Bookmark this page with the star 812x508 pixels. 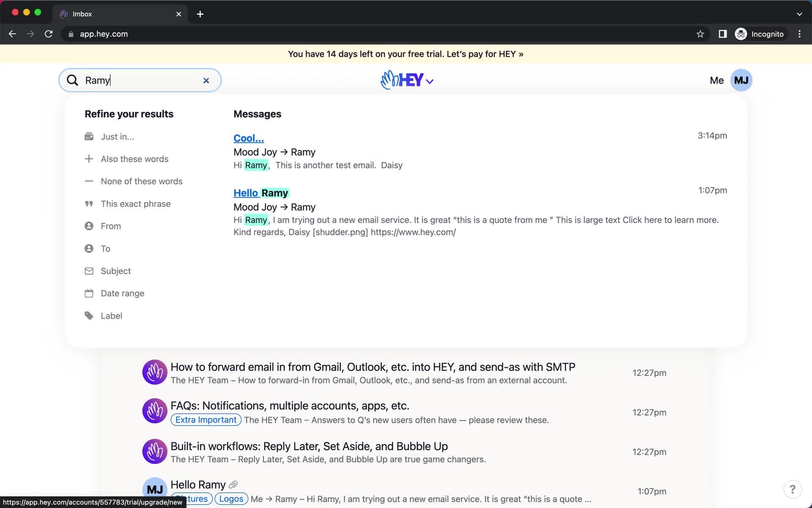click(700, 34)
